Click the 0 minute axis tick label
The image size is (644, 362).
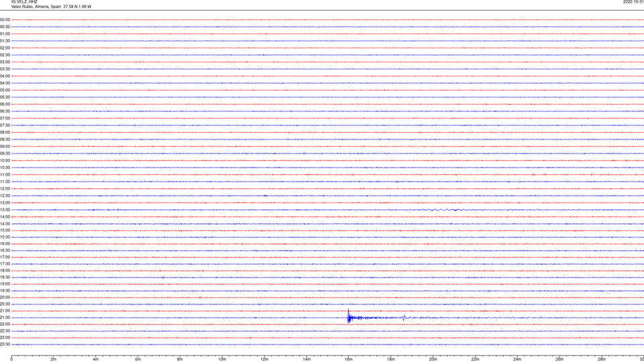pos(11,359)
